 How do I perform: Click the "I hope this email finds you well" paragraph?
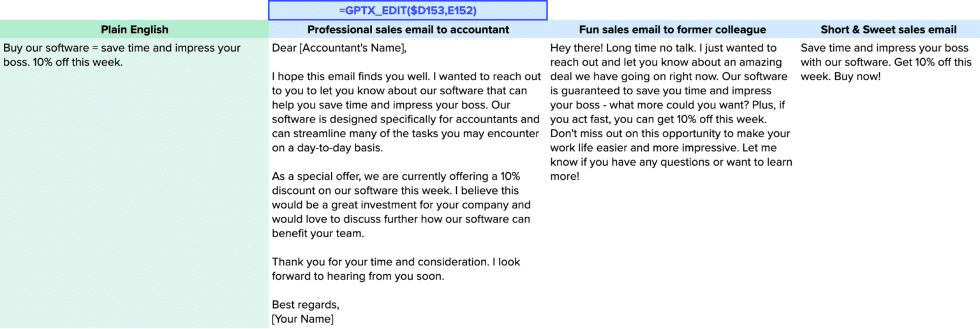click(x=406, y=112)
